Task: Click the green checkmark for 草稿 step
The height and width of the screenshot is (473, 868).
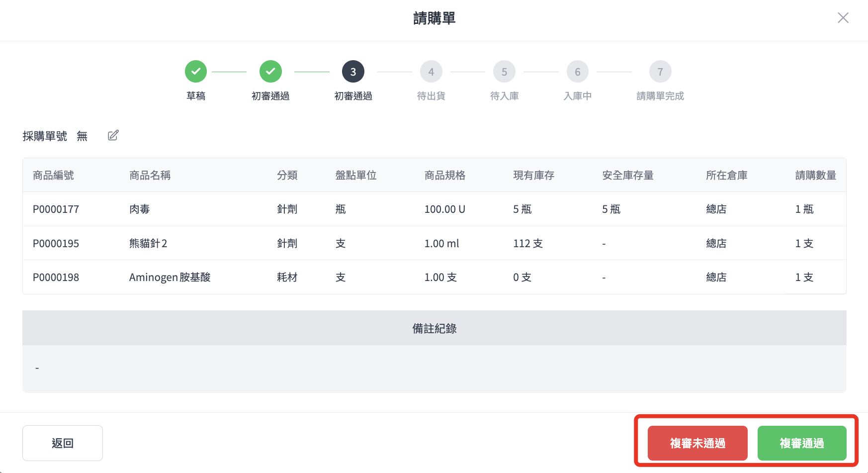Action: 196,72
